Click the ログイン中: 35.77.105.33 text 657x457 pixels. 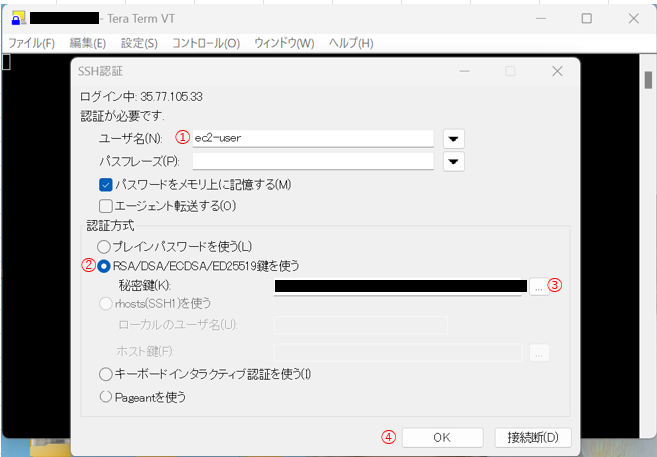142,97
